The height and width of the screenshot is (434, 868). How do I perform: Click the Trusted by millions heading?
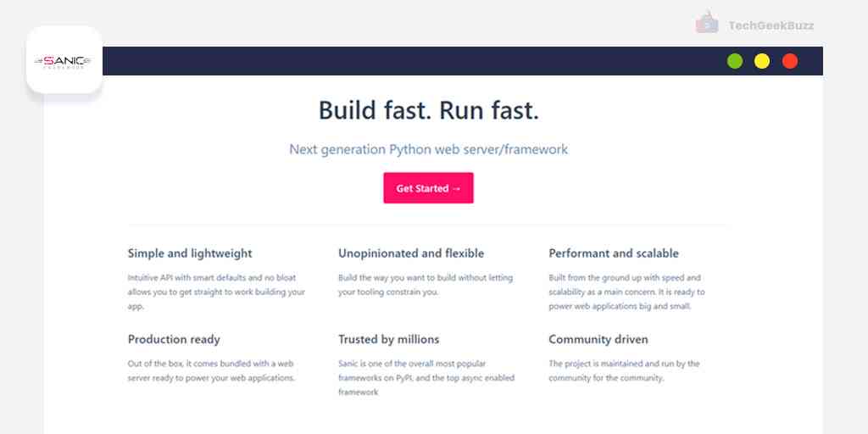388,339
